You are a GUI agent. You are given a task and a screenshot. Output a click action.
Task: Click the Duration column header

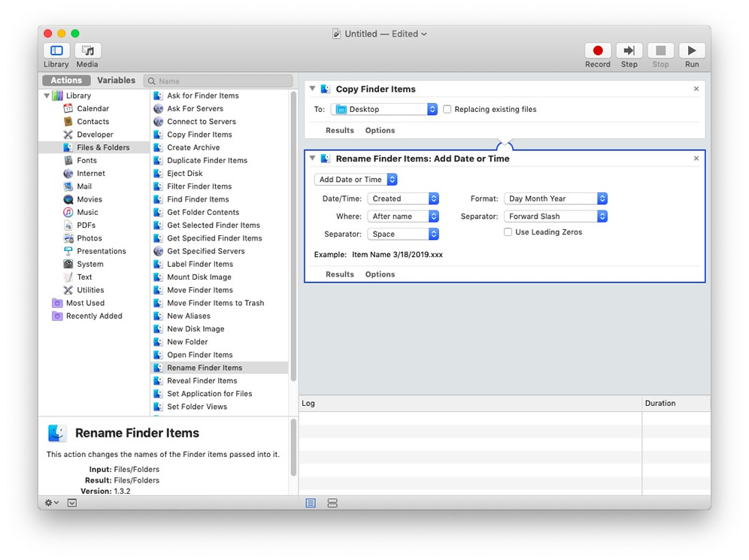(x=676, y=403)
